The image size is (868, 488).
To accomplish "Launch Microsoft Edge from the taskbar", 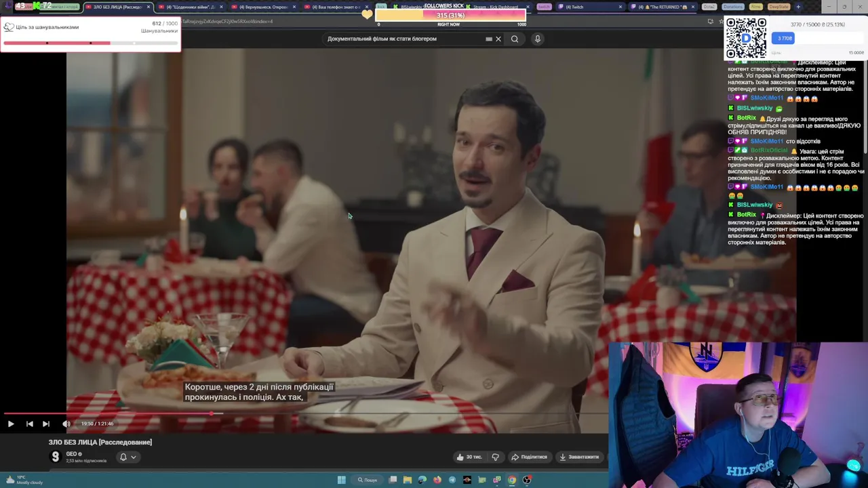I will pos(422,480).
